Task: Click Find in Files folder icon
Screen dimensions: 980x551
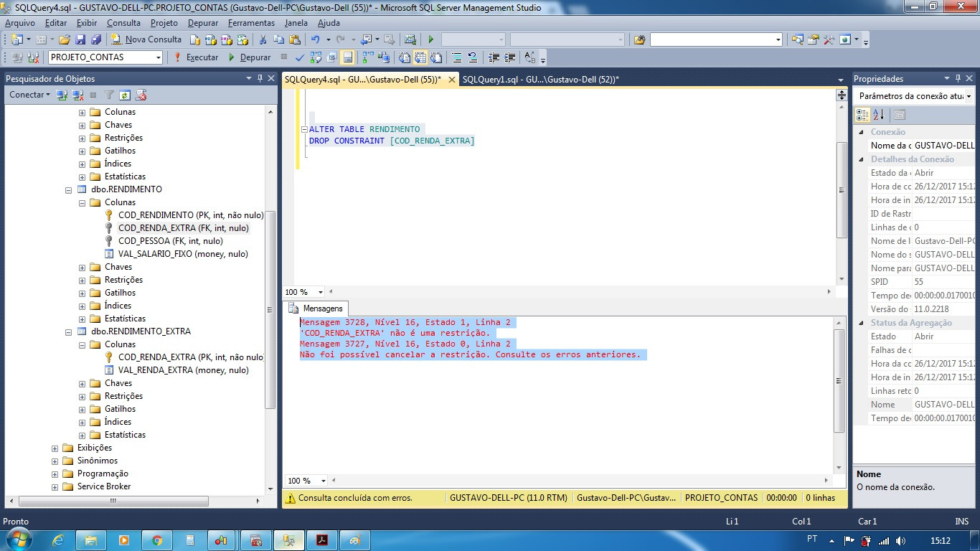Action: click(x=639, y=39)
